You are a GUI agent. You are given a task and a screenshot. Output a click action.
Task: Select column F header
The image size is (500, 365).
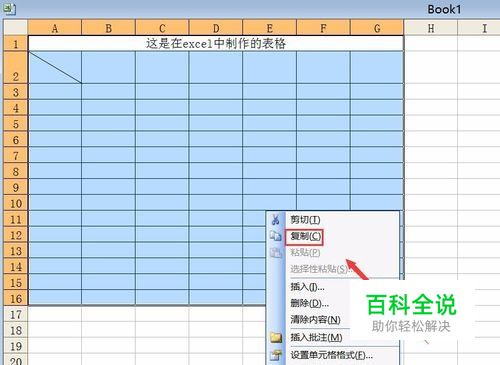(x=323, y=28)
